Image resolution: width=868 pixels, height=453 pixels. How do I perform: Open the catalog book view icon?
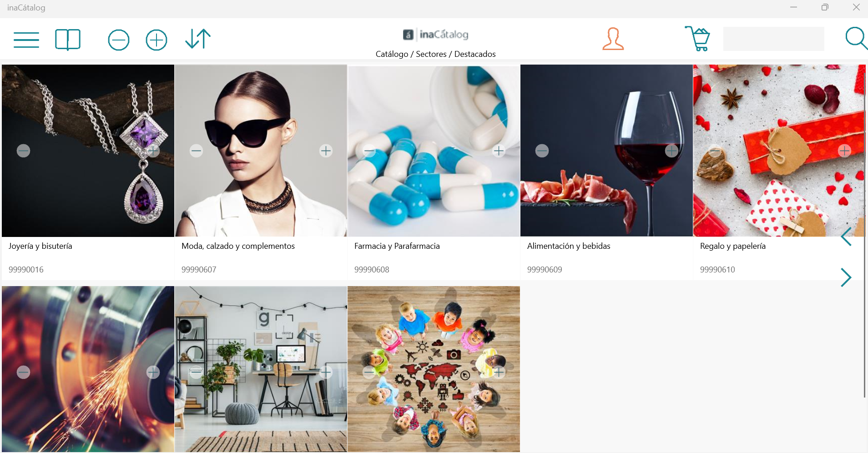point(68,40)
